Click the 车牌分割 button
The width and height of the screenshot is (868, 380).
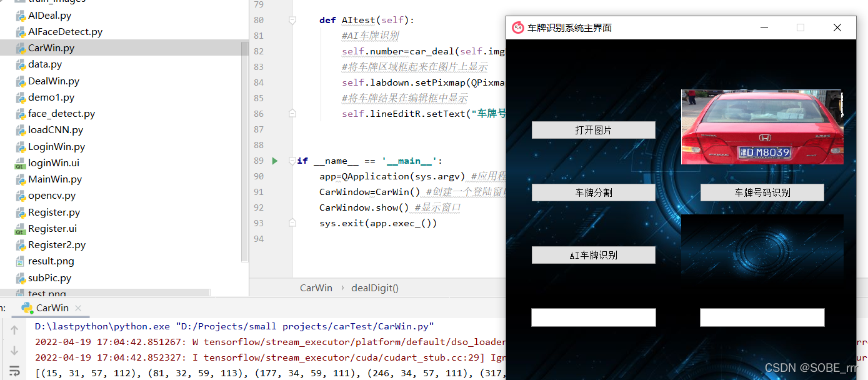click(593, 192)
